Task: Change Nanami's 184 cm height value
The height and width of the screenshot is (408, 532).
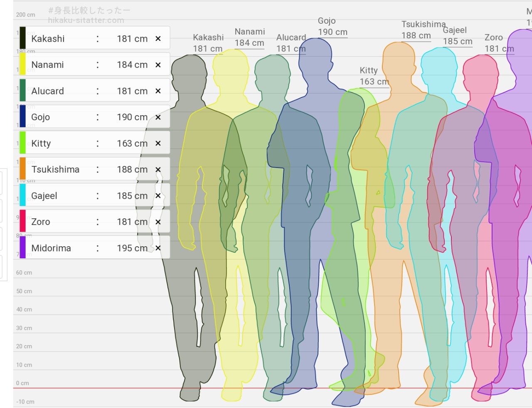Action: 132,65
